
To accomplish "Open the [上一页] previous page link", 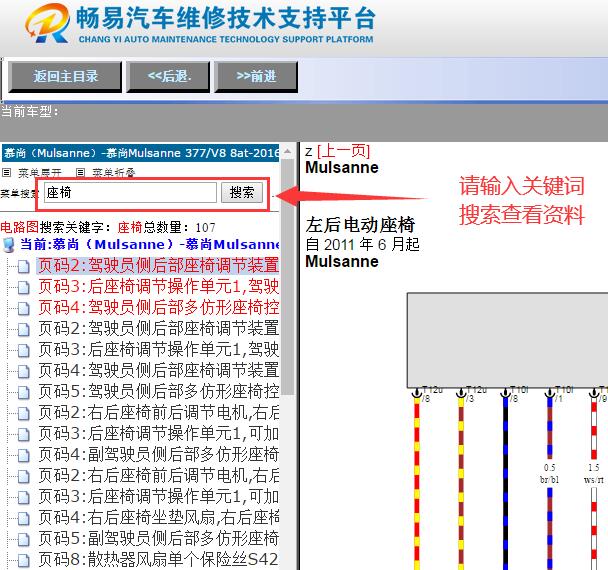I will click(344, 151).
